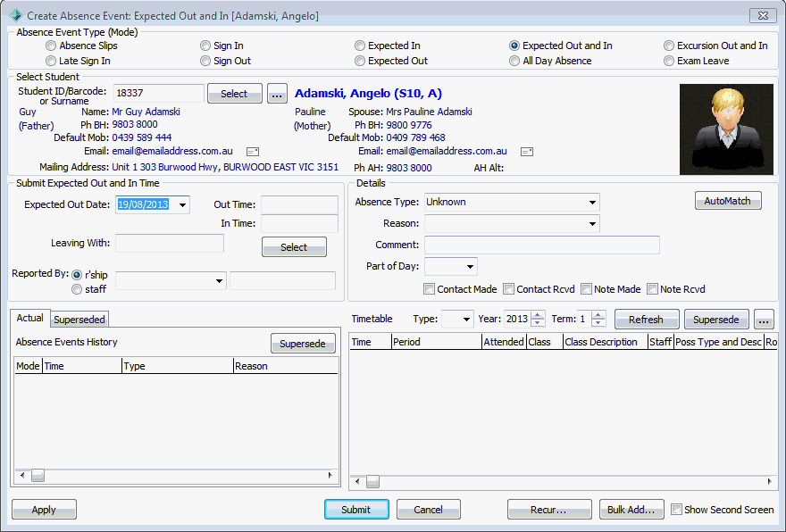The image size is (786, 532).
Task: Click the application icon in the title bar
Action: tap(16, 15)
